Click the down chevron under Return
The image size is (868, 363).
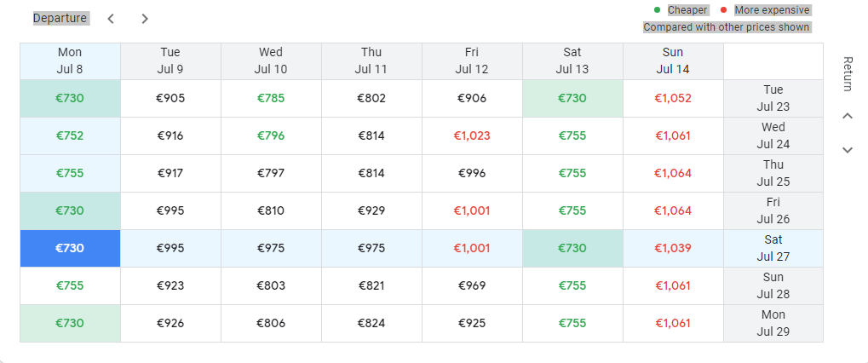coord(848,150)
